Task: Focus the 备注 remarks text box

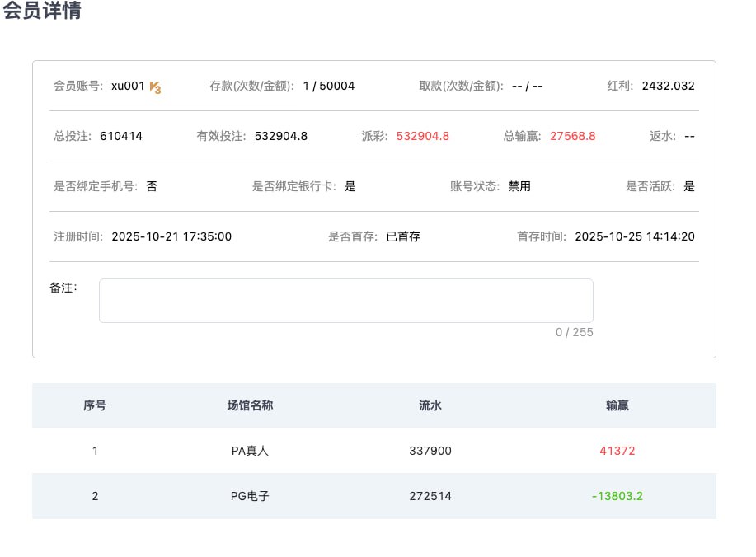Action: pos(345,301)
